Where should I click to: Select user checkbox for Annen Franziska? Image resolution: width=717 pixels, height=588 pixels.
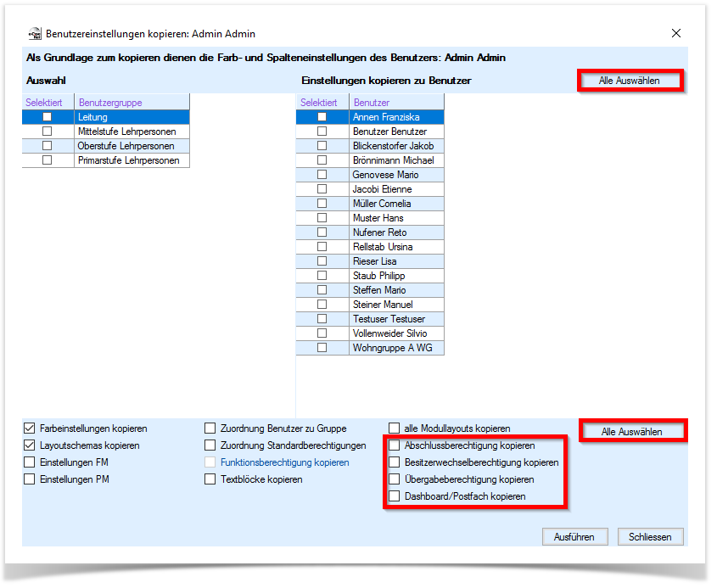click(322, 117)
